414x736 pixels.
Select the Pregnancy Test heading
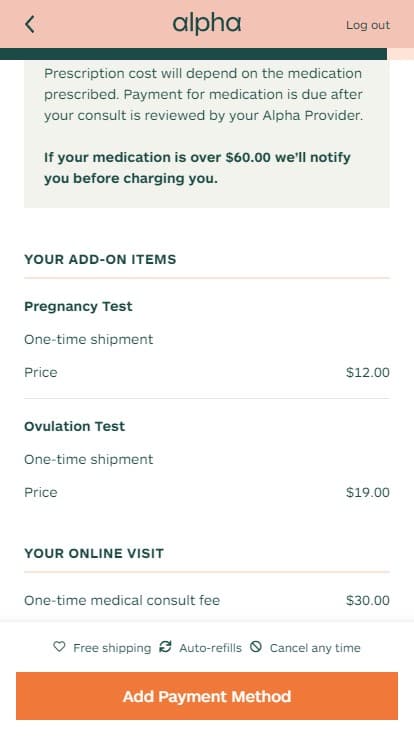click(78, 307)
